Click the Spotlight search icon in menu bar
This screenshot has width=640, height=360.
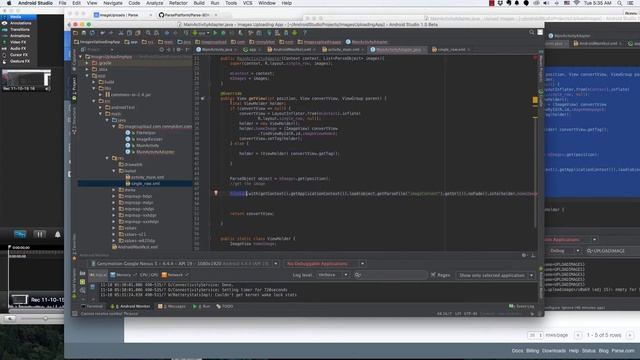click(x=620, y=3)
